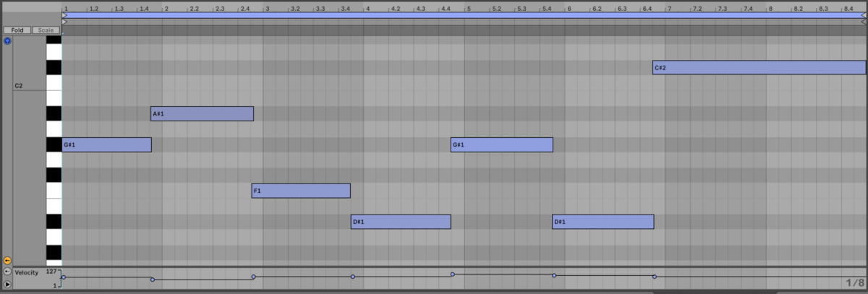Click the velocity marker of the first G#1 note
The image size is (868, 294).
64,277
